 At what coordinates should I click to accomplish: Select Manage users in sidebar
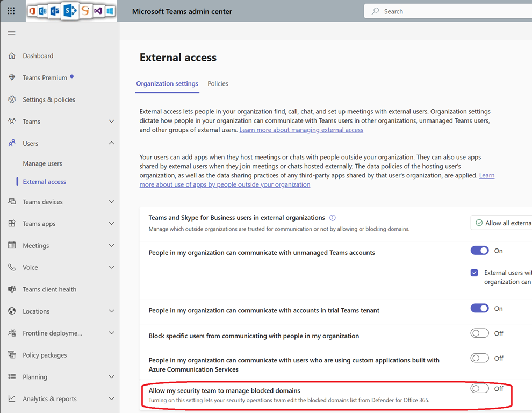[x=42, y=163]
